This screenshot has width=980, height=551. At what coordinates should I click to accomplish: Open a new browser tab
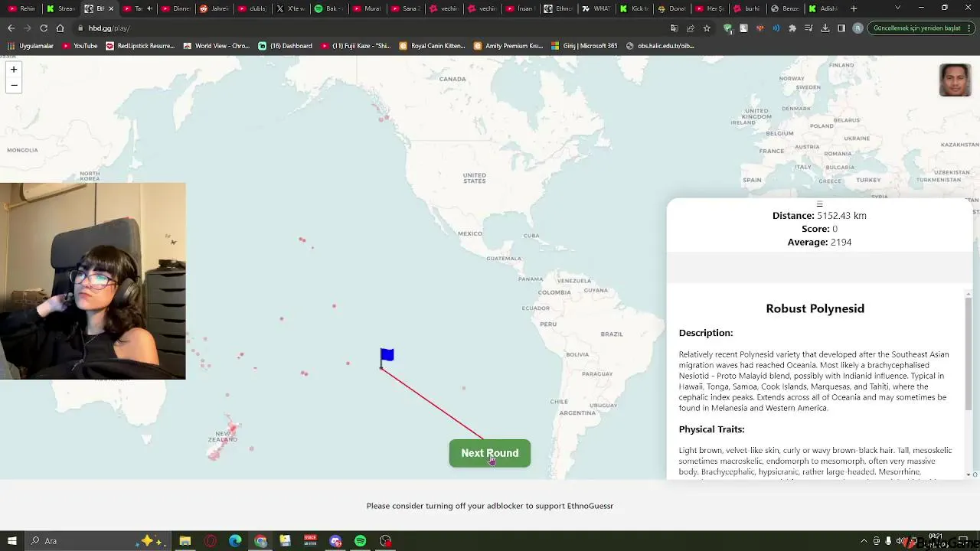854,8
